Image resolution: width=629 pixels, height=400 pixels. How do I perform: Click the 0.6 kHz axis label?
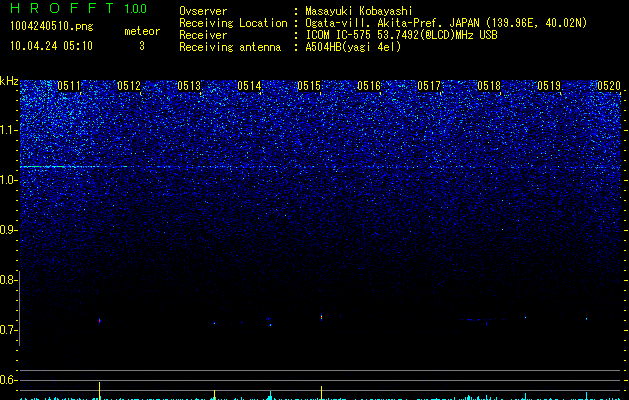click(9, 380)
